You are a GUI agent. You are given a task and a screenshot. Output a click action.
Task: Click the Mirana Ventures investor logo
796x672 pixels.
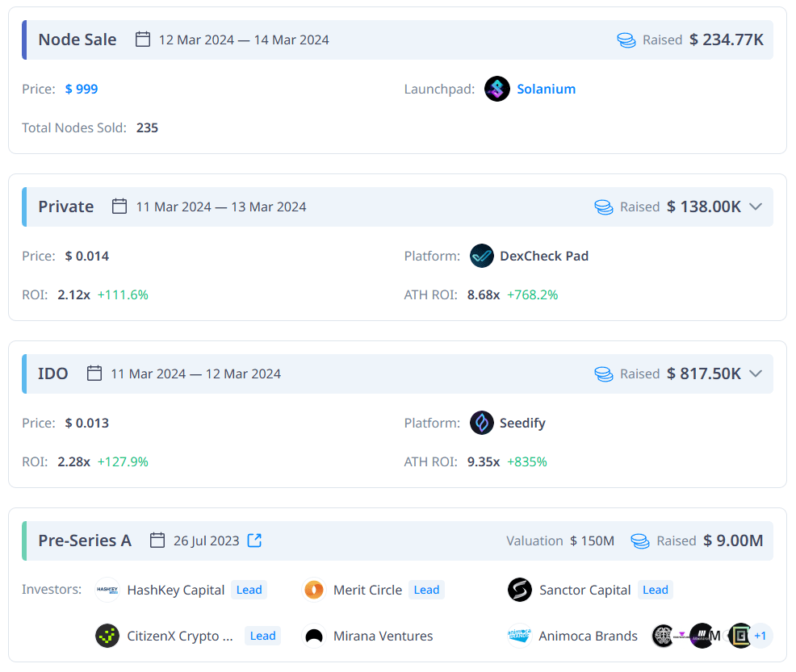314,636
